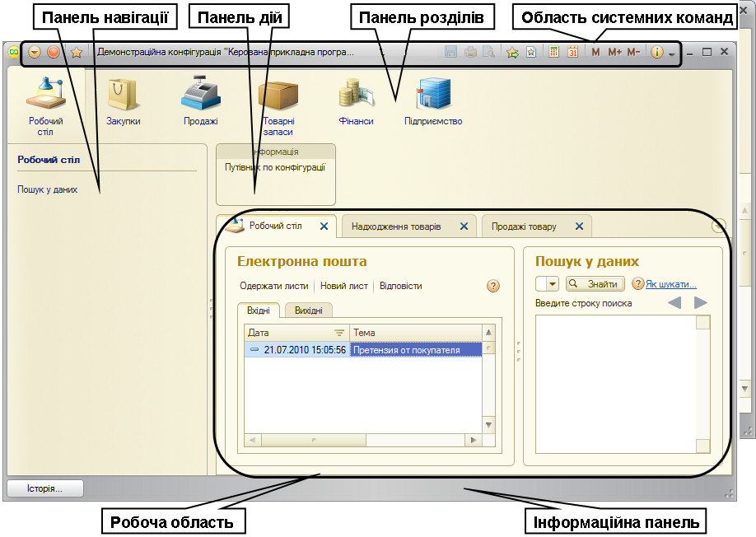
Task: Open the Товарні запаси section
Action: coord(278,107)
